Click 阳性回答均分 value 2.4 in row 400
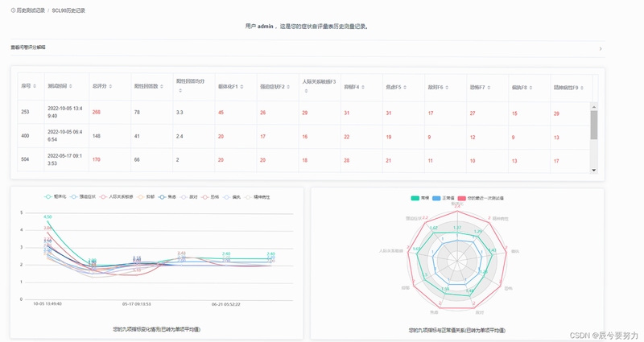 pos(180,136)
